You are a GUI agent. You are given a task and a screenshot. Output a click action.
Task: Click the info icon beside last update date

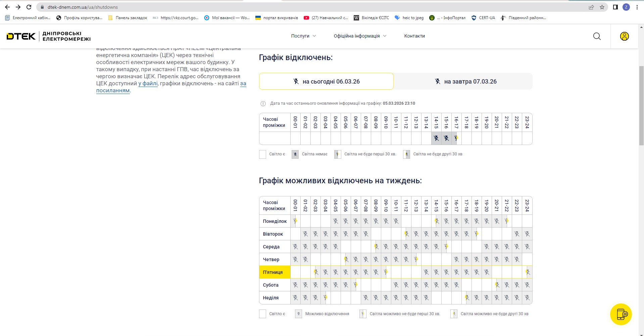[263, 104]
